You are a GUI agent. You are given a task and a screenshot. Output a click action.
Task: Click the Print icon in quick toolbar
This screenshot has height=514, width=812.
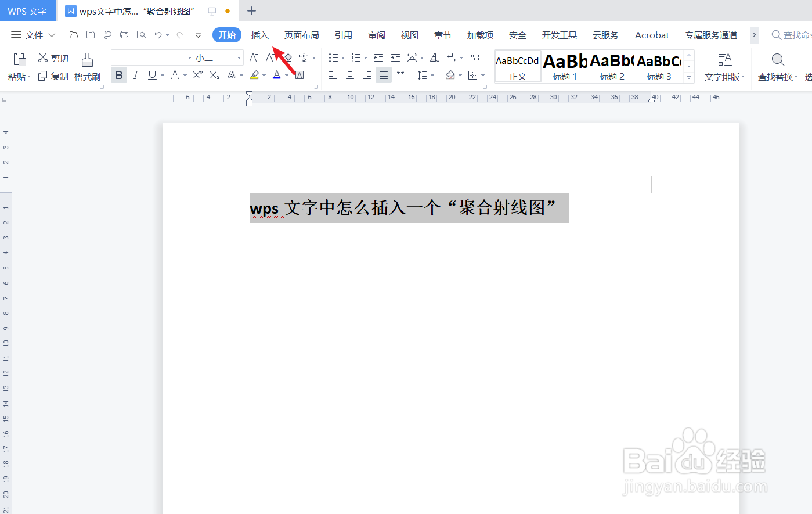[124, 35]
